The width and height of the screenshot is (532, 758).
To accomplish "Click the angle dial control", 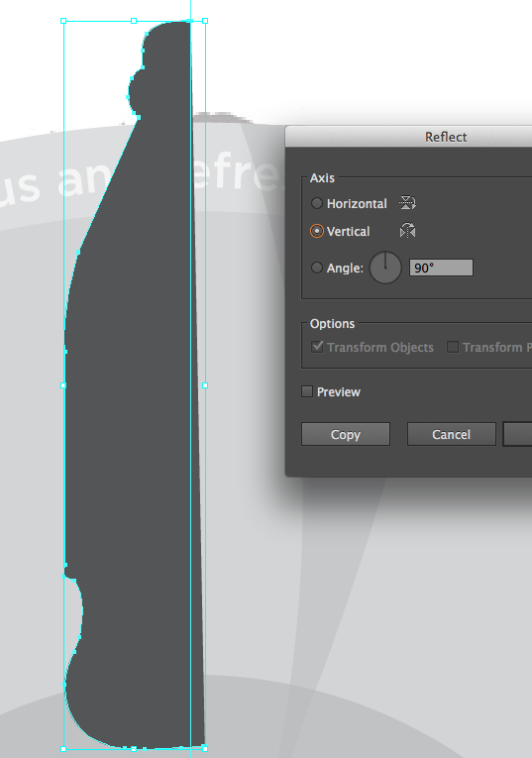I will click(x=385, y=268).
